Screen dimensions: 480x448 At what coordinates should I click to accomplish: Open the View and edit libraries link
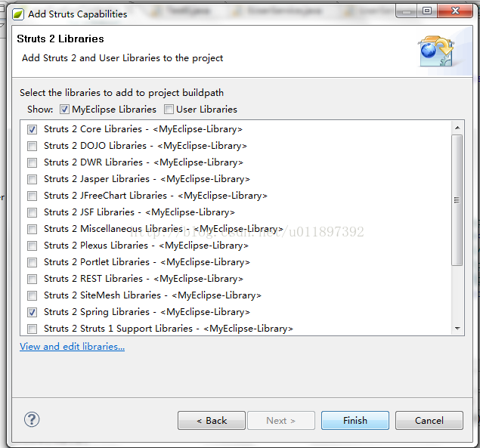tap(73, 347)
